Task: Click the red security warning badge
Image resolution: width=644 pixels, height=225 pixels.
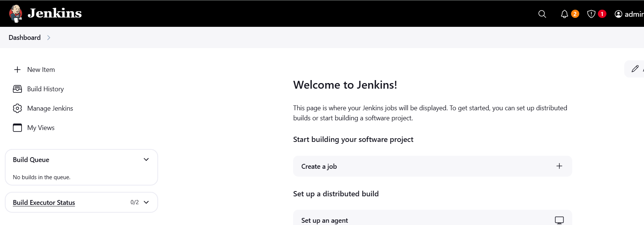Action: tap(602, 14)
